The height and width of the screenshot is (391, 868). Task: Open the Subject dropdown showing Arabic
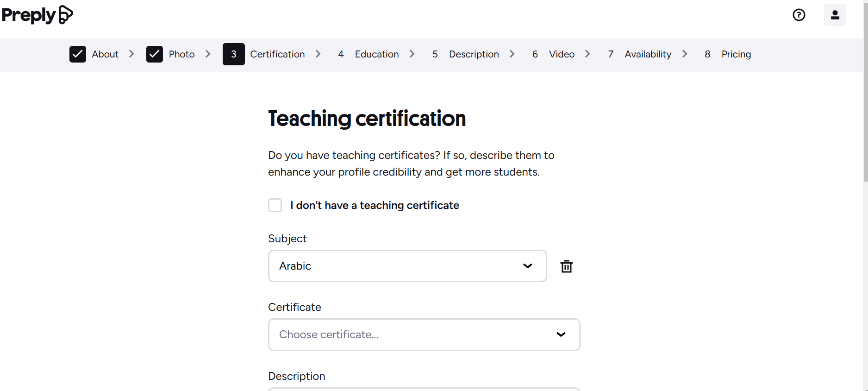(x=407, y=266)
